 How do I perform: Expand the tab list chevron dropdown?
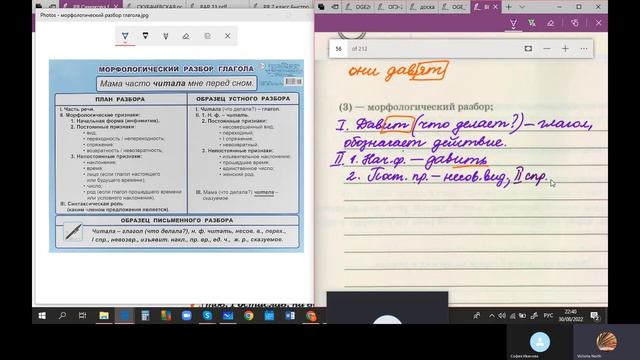pos(522,7)
